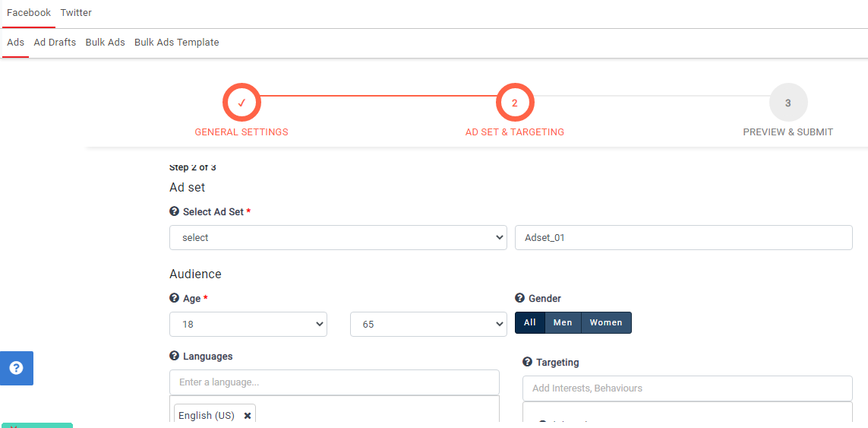Open the Ad Drafts tab
The height and width of the screenshot is (428, 868).
(55, 43)
